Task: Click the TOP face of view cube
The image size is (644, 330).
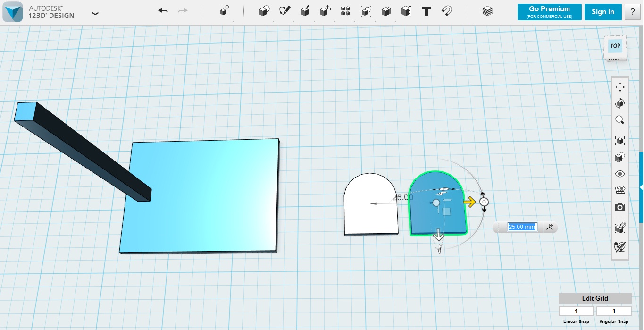Action: 615,46
